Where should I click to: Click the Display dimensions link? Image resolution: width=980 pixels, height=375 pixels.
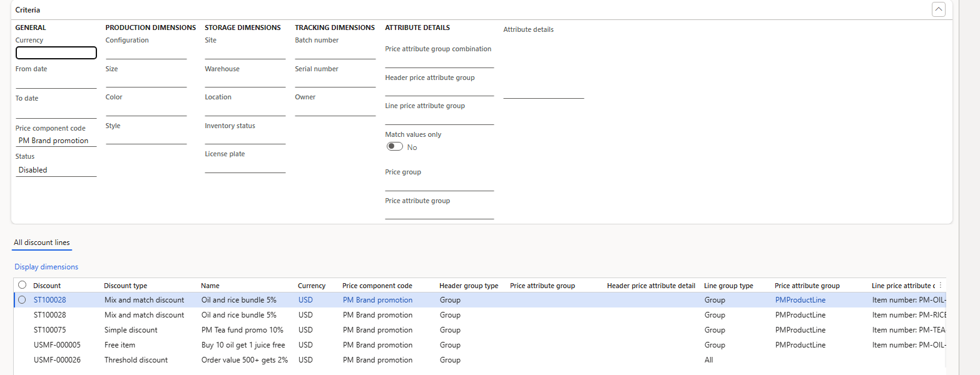[x=46, y=267]
